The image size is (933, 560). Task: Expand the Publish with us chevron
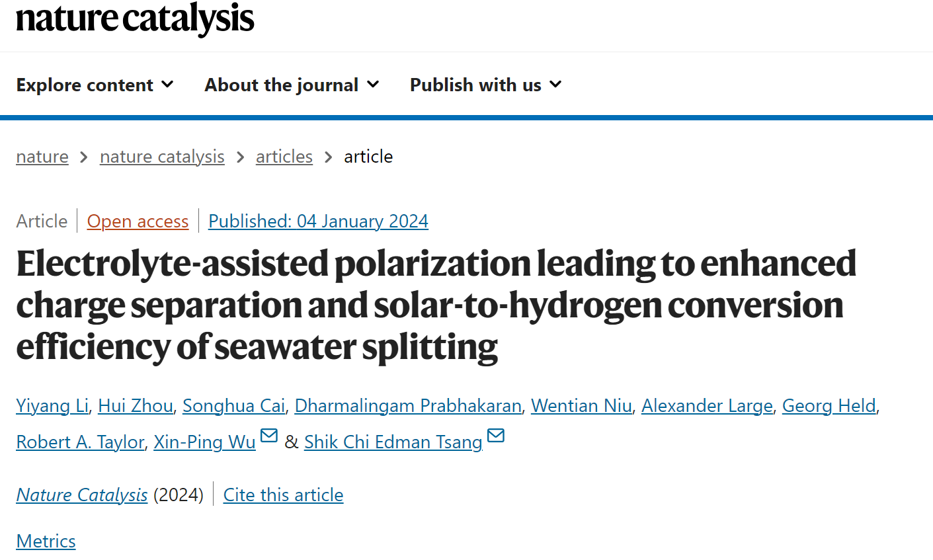(555, 85)
